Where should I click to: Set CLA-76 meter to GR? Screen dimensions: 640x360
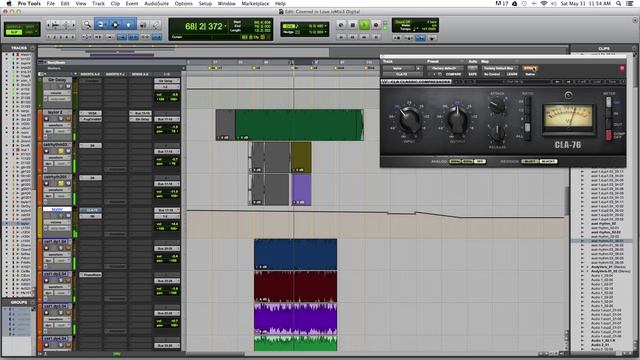point(609,102)
